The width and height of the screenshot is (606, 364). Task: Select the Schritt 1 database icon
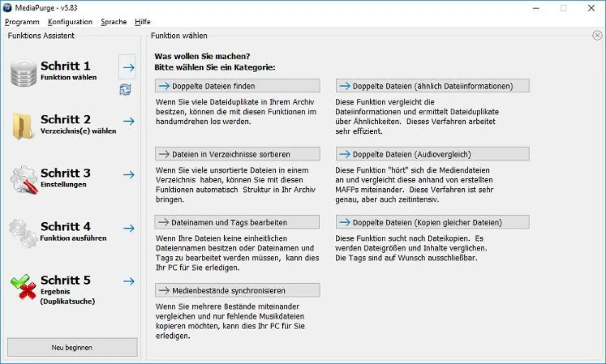coord(22,72)
